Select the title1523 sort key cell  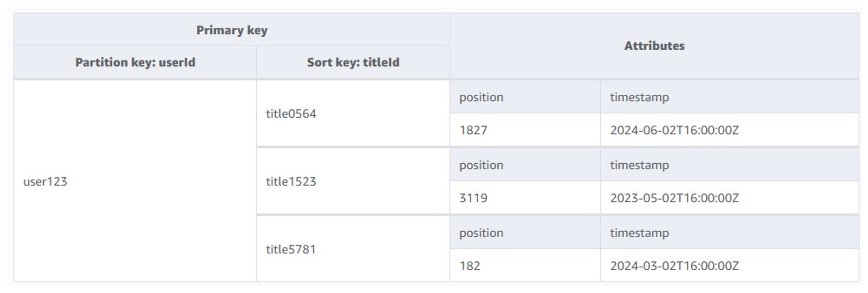pos(353,181)
